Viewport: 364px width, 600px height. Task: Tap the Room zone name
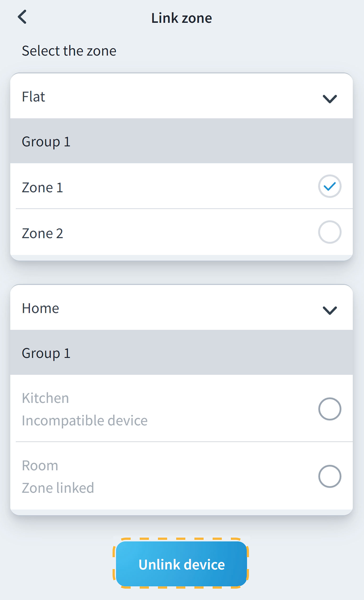40,465
